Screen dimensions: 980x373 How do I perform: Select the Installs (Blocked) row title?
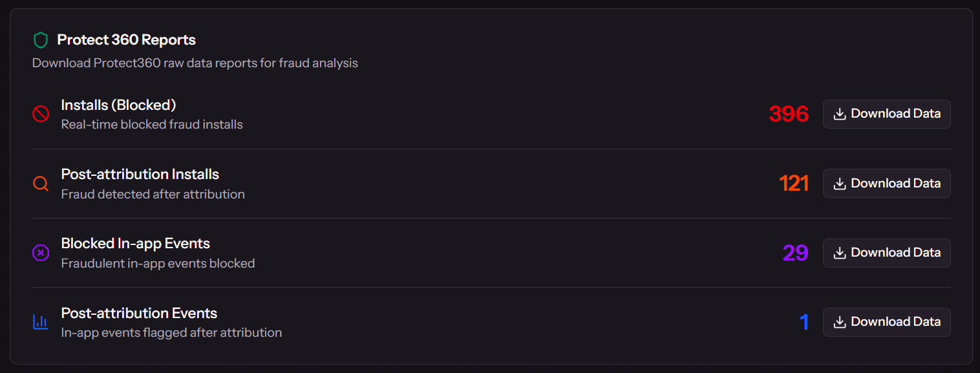pyautogui.click(x=118, y=105)
